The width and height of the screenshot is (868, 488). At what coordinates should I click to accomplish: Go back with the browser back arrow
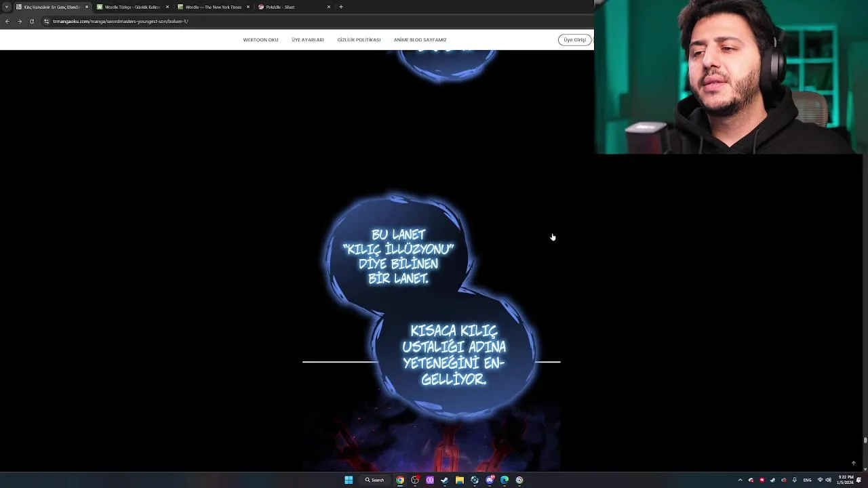click(7, 21)
